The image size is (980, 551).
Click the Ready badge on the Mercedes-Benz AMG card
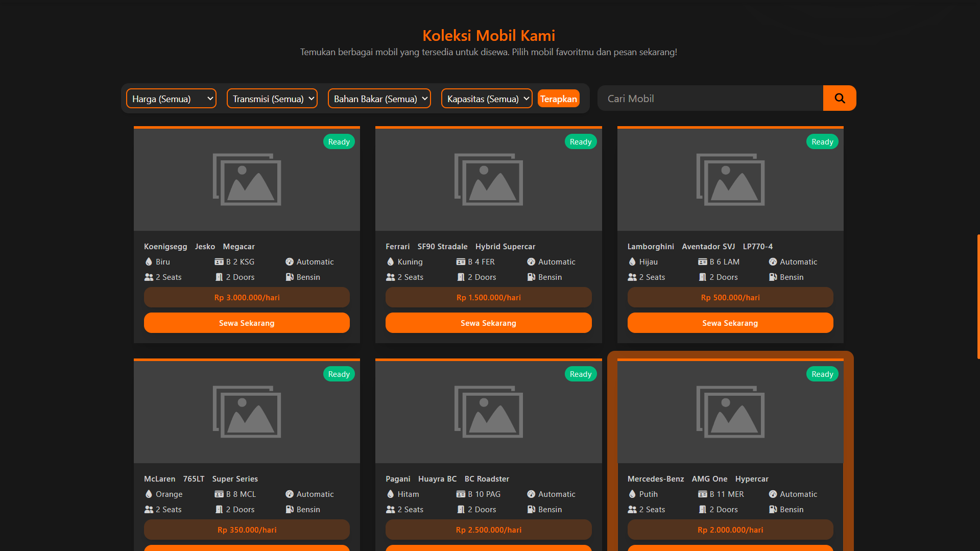[x=822, y=374]
